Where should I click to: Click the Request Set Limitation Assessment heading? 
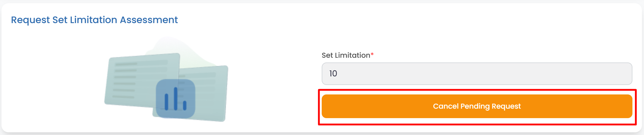tap(94, 20)
